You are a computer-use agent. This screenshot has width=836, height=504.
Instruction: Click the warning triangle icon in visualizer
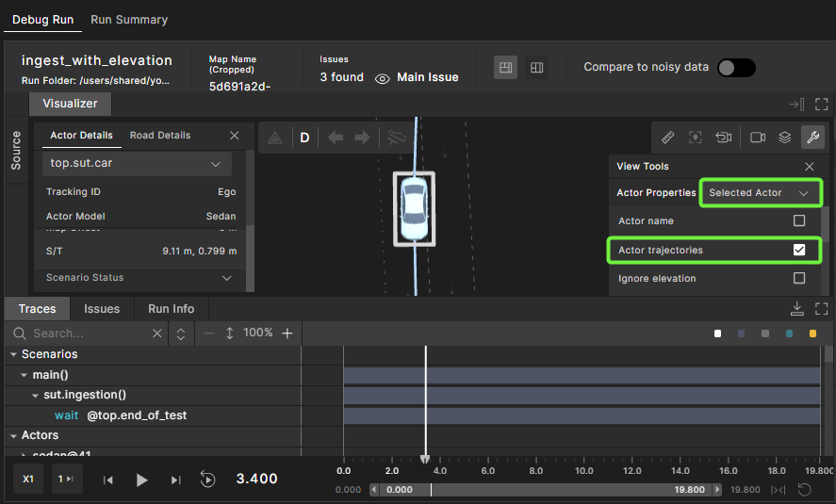pos(275,138)
